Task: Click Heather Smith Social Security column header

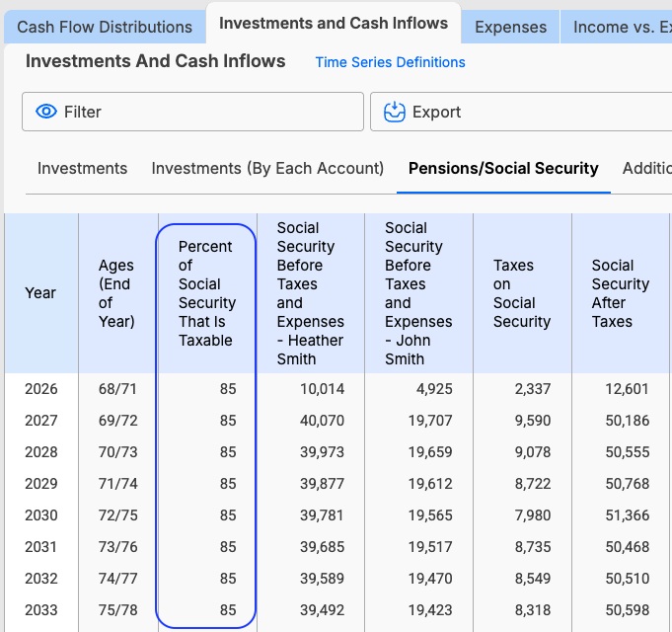Action: pos(310,293)
